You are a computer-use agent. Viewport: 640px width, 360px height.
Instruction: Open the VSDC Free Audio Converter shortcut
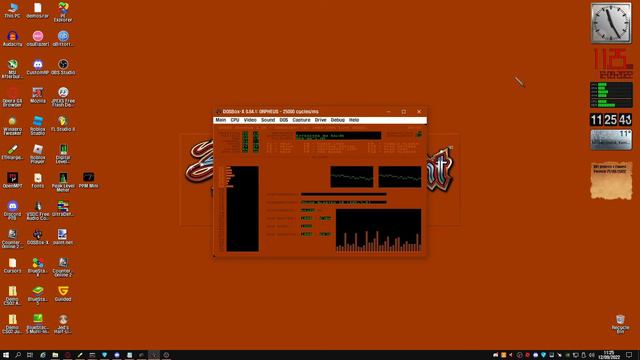coord(38,210)
